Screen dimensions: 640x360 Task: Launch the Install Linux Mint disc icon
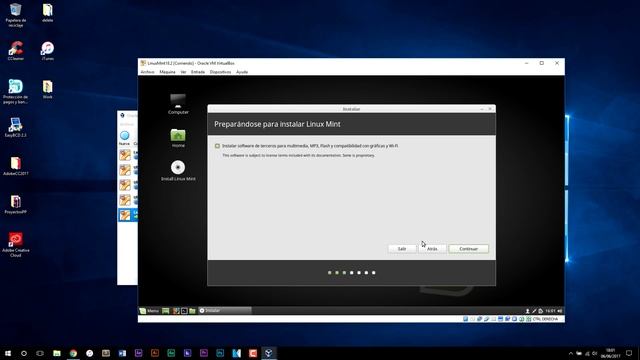coord(178,171)
